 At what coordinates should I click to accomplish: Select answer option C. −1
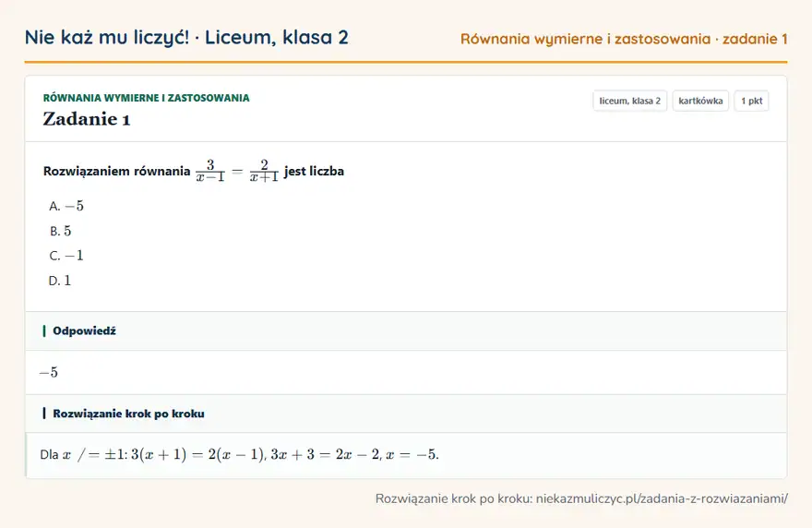[66, 256]
